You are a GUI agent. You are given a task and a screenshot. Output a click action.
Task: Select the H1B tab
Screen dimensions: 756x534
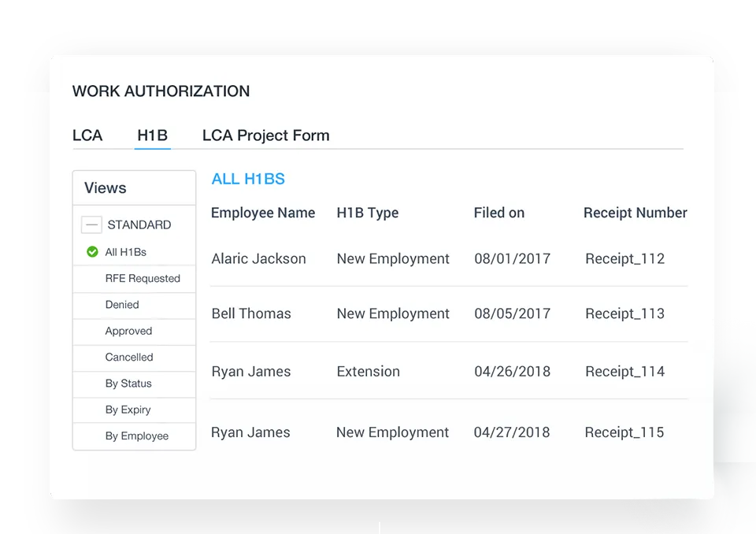tap(152, 135)
